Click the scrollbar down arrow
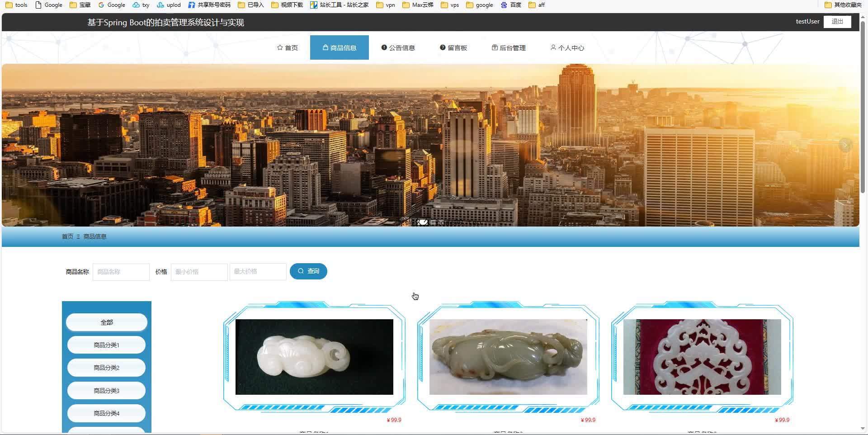This screenshot has height=435, width=868. 863,428
